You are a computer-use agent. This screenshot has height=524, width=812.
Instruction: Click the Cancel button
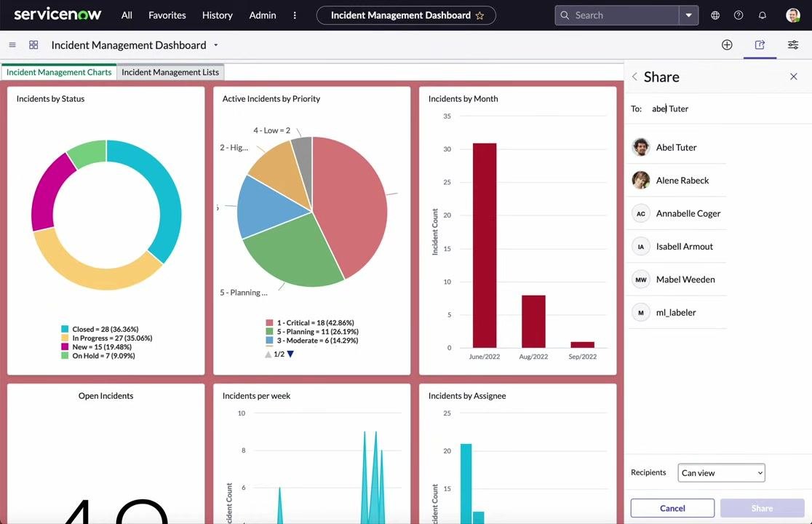(672, 509)
